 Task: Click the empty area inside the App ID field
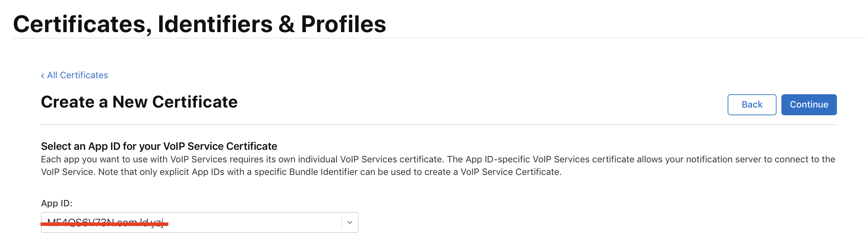(251, 222)
